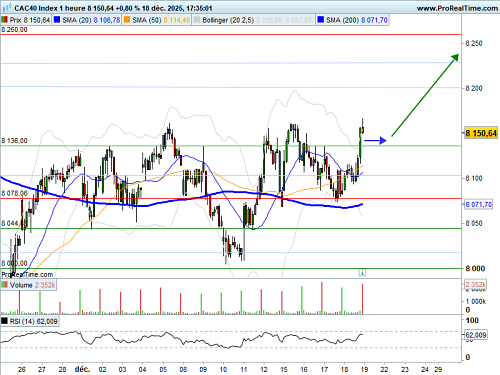Screen dimensions: 500x375
Task: Click the 11 date label on the time axis
Action: 244,369
